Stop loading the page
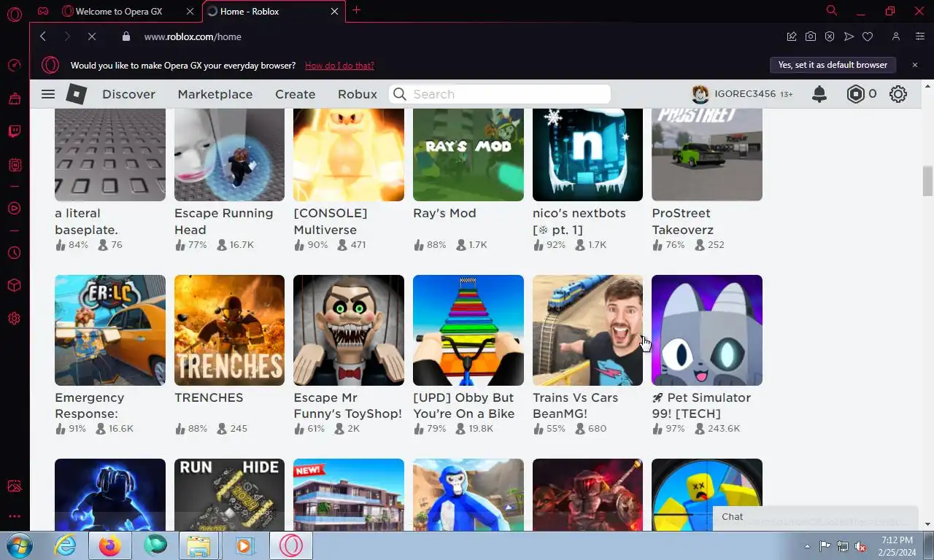Screen dimensions: 934x560 (x=92, y=36)
